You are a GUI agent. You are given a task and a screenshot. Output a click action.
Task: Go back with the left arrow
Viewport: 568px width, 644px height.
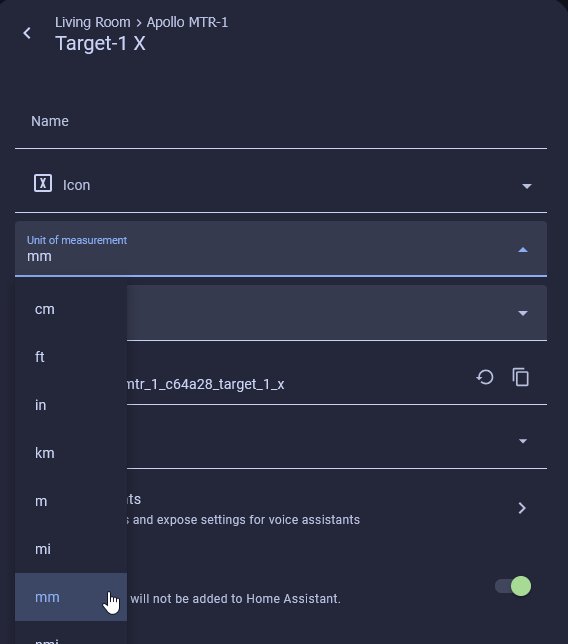[x=27, y=33]
